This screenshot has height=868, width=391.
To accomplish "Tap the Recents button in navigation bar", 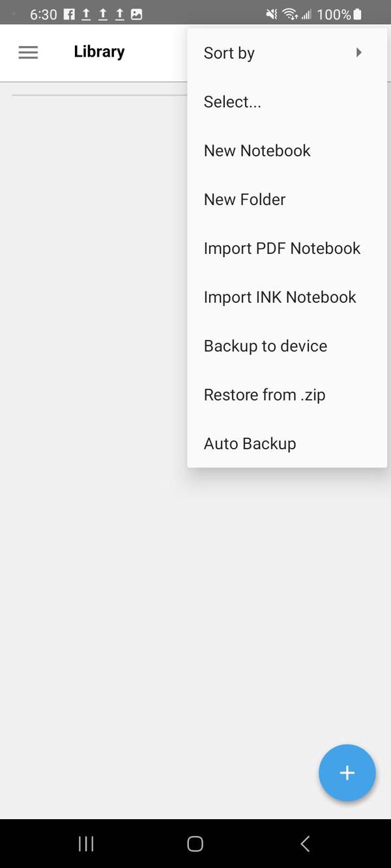I will (85, 843).
